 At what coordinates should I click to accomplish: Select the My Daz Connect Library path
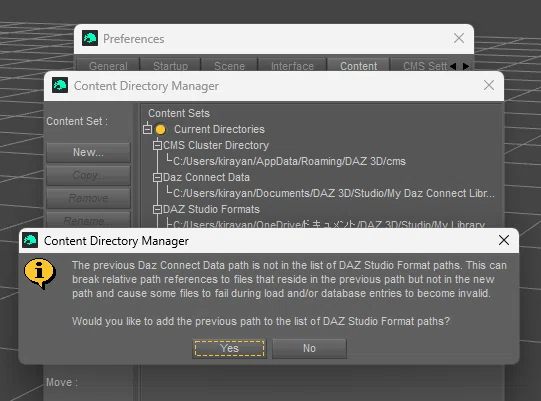point(334,193)
